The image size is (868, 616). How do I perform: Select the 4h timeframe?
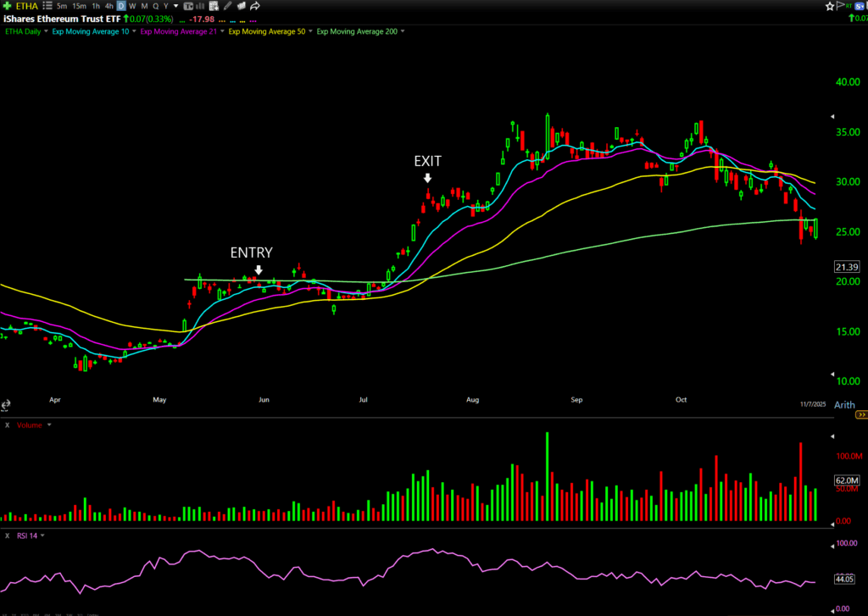[109, 6]
